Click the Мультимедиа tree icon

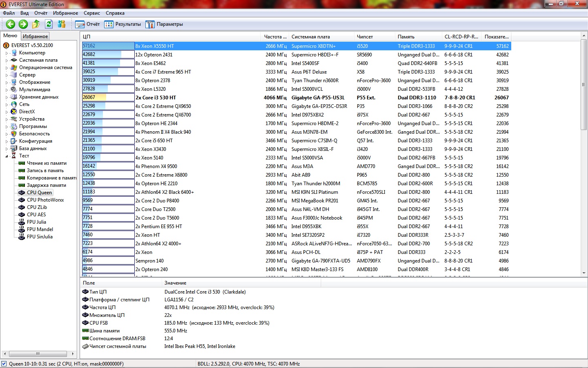[14, 90]
